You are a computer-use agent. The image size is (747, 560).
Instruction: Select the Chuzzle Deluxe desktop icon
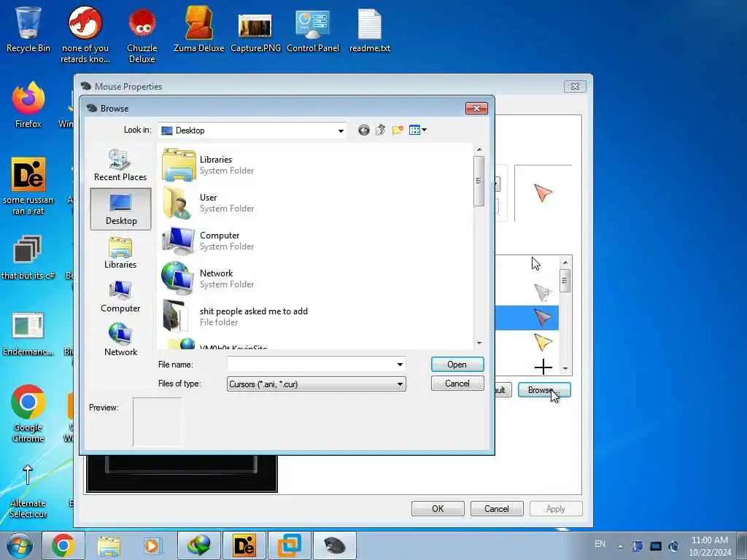tap(142, 34)
